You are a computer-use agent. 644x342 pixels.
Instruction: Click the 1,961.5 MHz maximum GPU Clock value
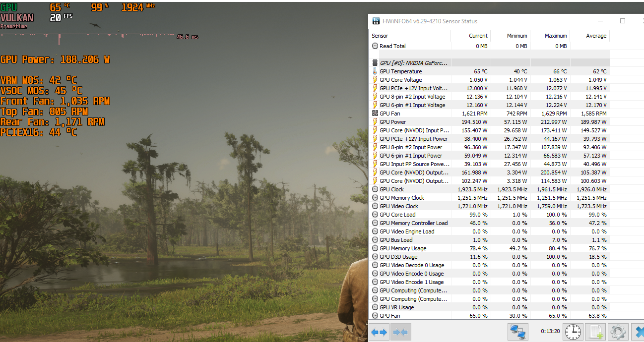point(552,189)
